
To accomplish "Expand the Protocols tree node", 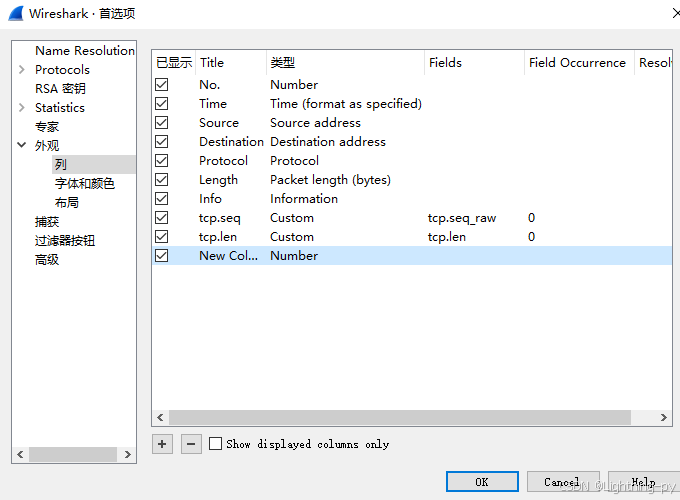I will point(22,69).
